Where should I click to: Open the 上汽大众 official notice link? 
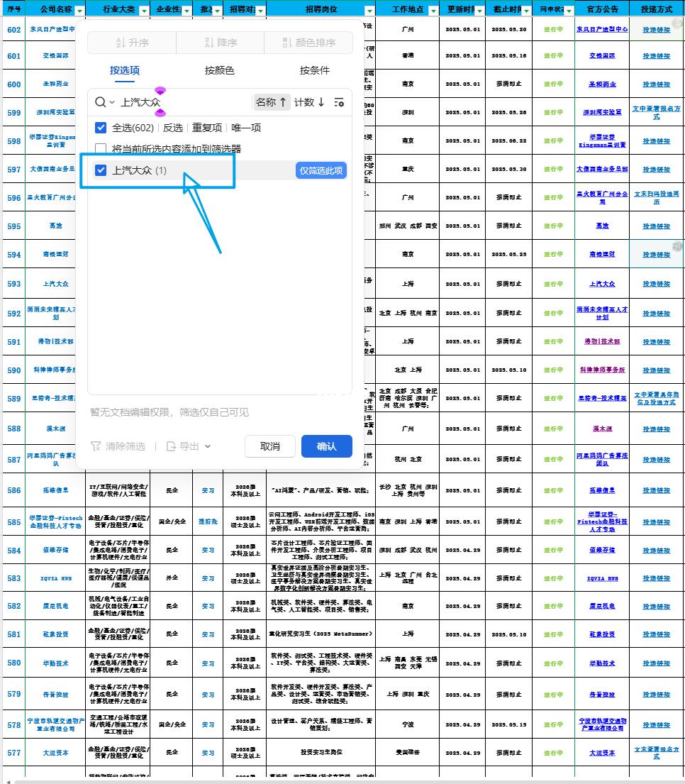coord(602,284)
